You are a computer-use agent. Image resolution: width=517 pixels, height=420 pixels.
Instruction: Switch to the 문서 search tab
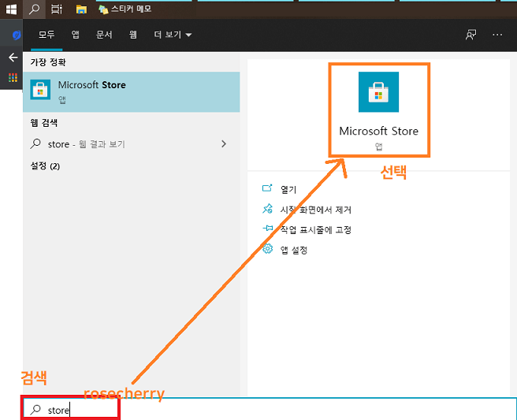[x=104, y=35]
